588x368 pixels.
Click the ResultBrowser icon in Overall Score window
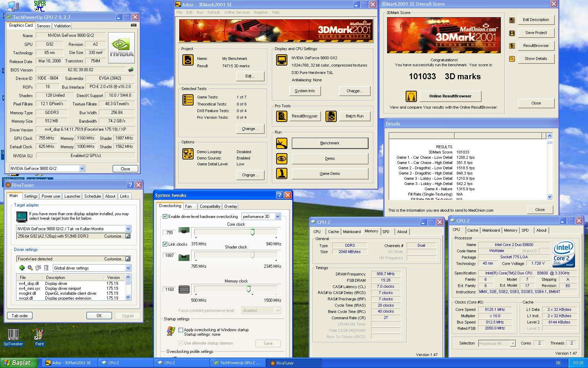512,46
